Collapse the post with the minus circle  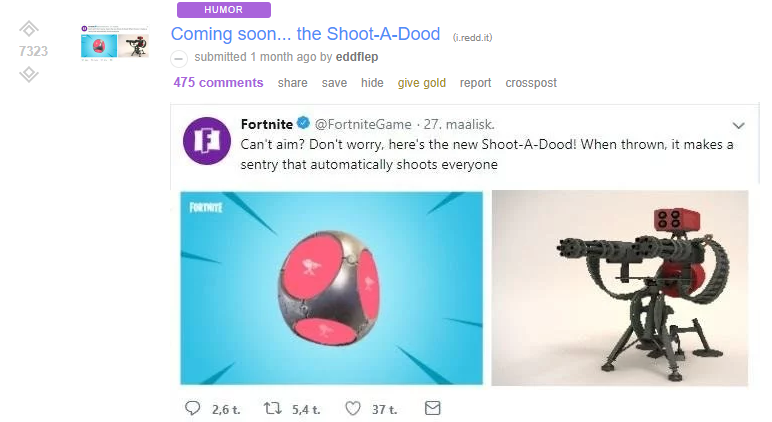[x=179, y=59]
